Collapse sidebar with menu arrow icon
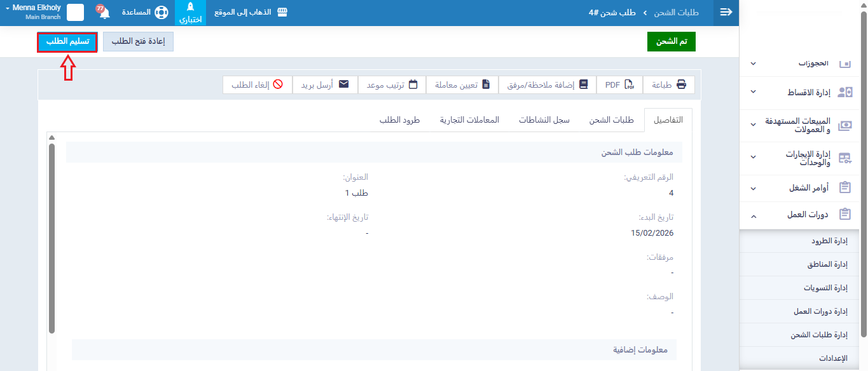 pyautogui.click(x=726, y=13)
